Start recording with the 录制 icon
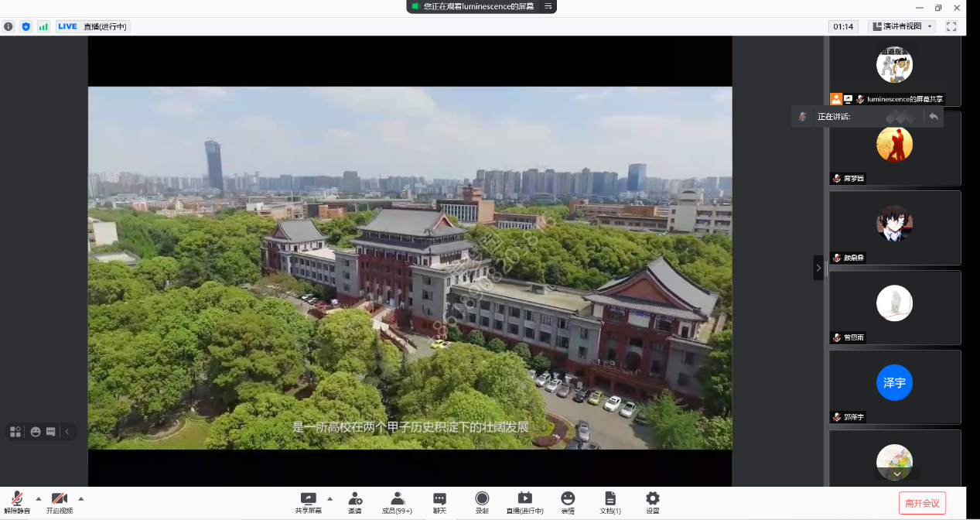 [482, 501]
